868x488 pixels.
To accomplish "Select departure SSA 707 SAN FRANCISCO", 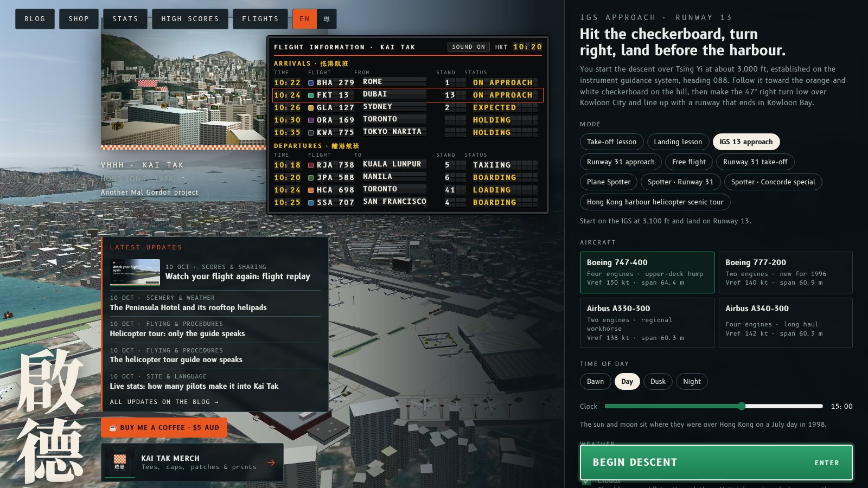I will pyautogui.click(x=407, y=202).
